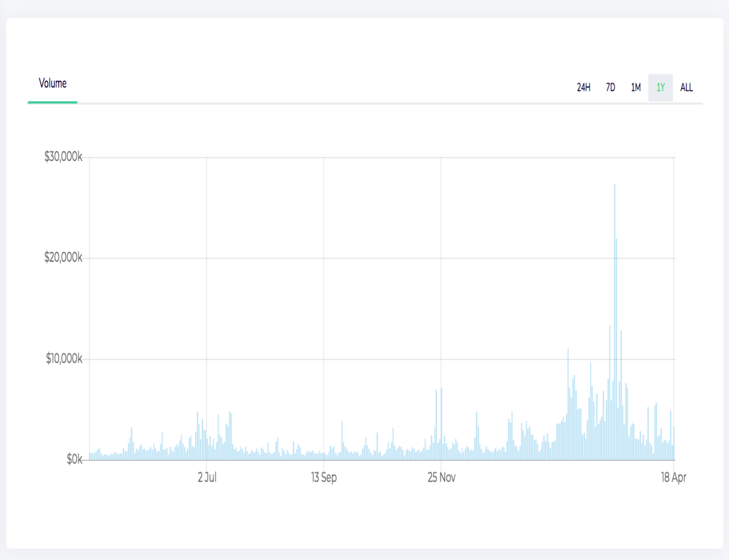This screenshot has width=729, height=560.
Task: Switch chart range to 7D
Action: [611, 87]
